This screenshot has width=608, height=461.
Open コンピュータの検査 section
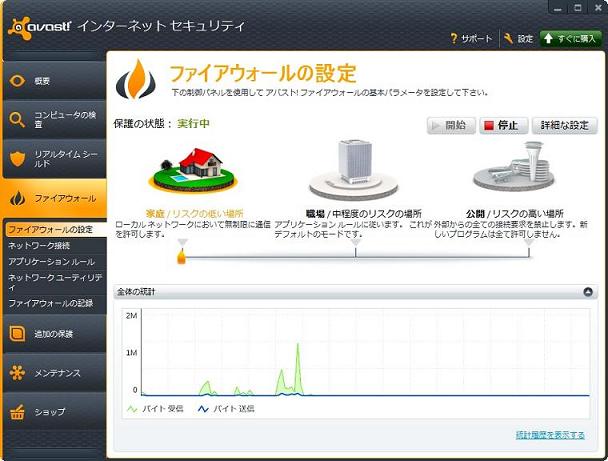tap(54, 120)
